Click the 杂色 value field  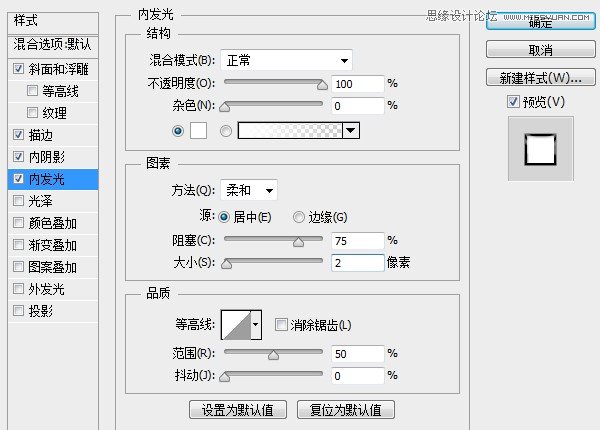358,106
